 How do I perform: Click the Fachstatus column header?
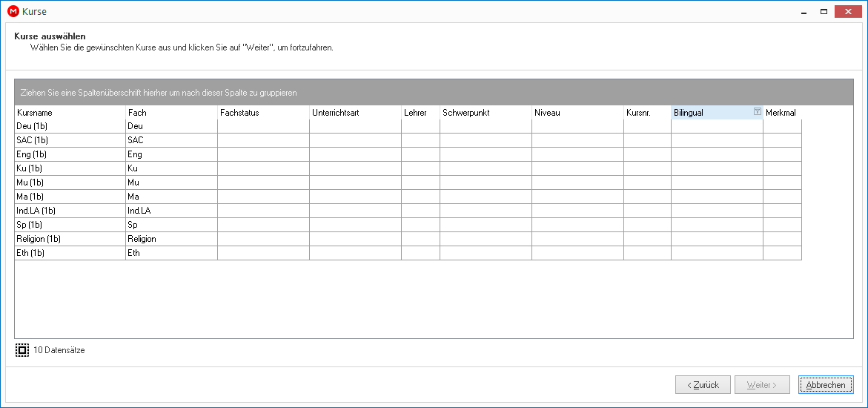[263, 113]
